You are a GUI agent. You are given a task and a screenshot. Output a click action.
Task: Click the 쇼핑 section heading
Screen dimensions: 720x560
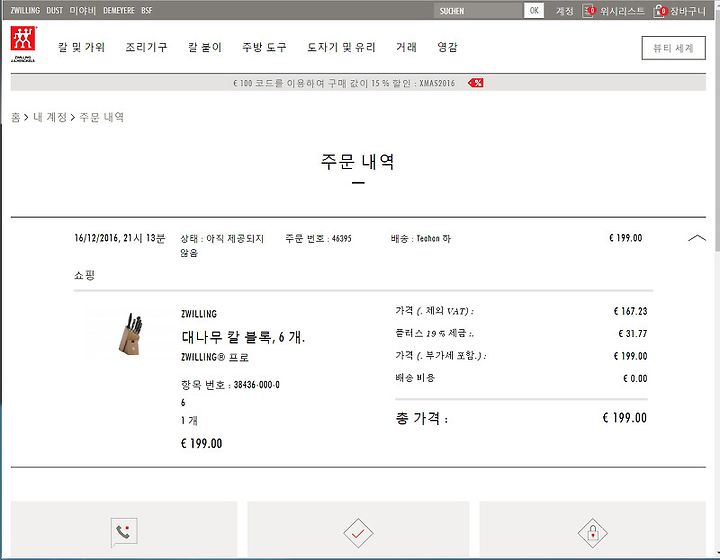[84, 275]
